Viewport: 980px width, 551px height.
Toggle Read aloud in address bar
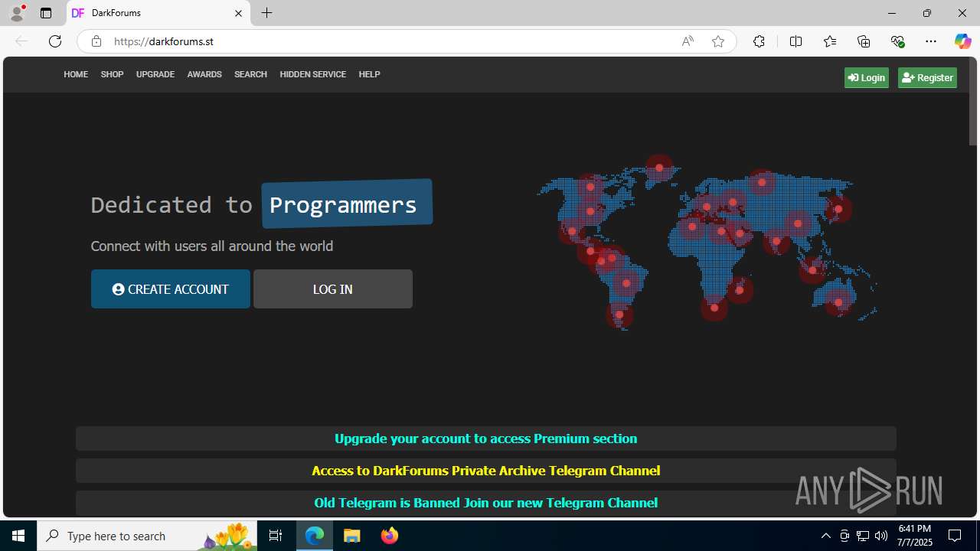coord(688,41)
